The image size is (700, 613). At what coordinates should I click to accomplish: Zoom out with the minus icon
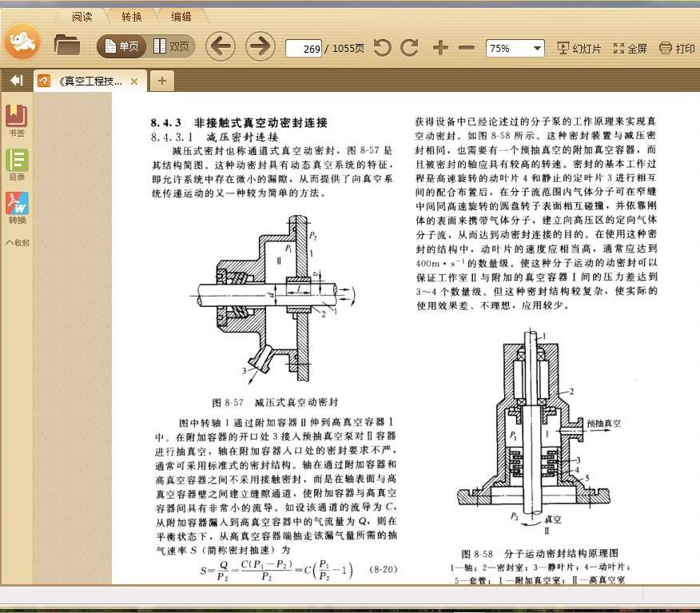(467, 47)
